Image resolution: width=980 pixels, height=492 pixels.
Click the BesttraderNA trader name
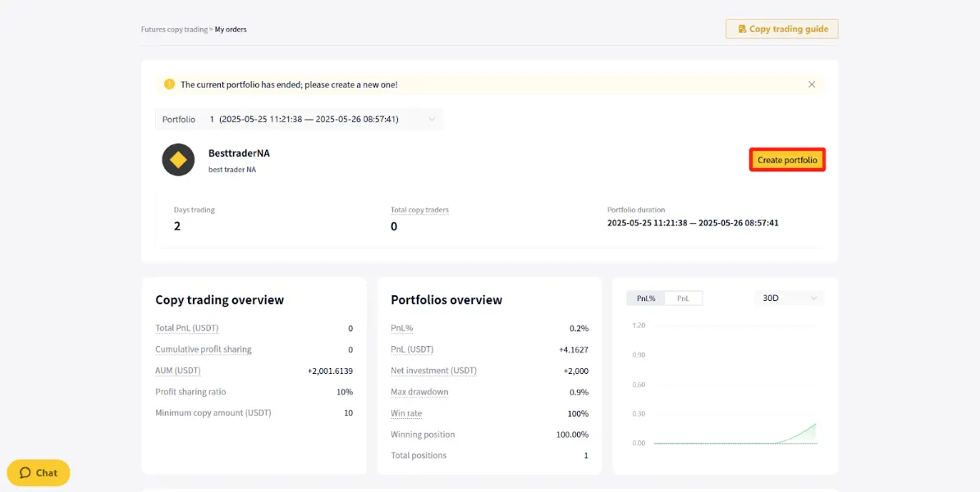tap(240, 153)
